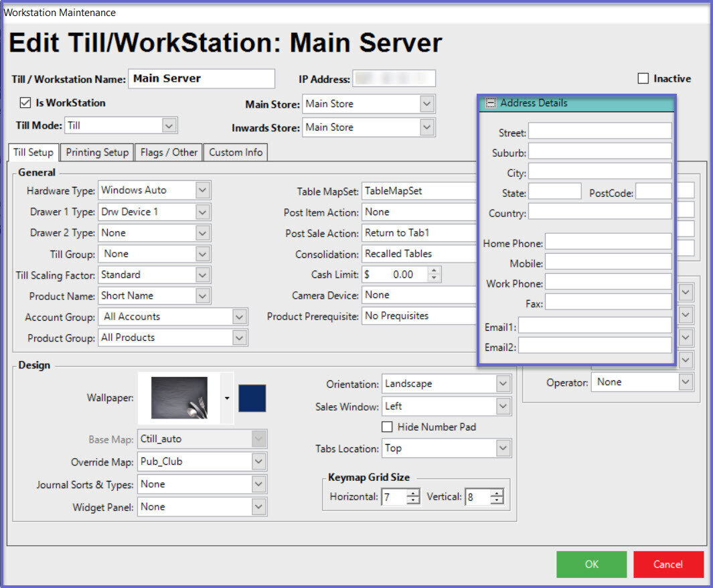Enable the Hide Number Pad checkbox
Viewport: 713px width, 588px height.
pyautogui.click(x=387, y=427)
